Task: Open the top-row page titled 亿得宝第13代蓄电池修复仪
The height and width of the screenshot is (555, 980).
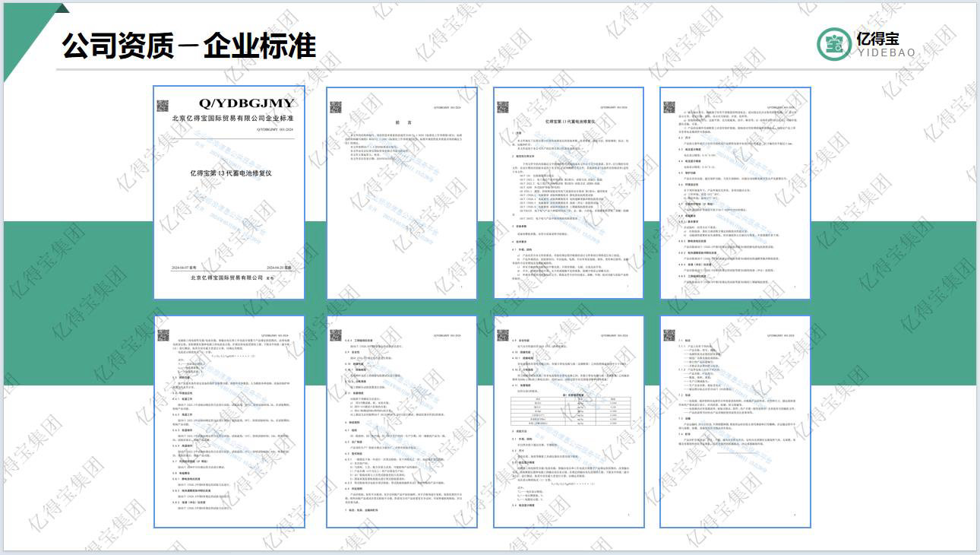Action: pyautogui.click(x=569, y=193)
